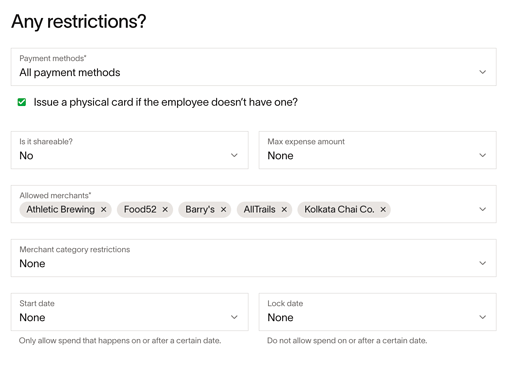517x365 pixels.
Task: Remove the Food52 merchant chip
Action: tap(165, 210)
